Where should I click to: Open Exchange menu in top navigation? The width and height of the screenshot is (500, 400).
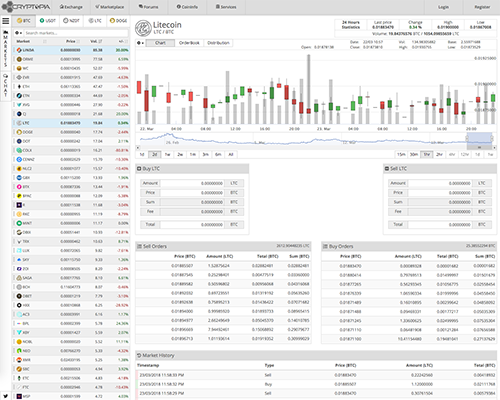tap(71, 7)
